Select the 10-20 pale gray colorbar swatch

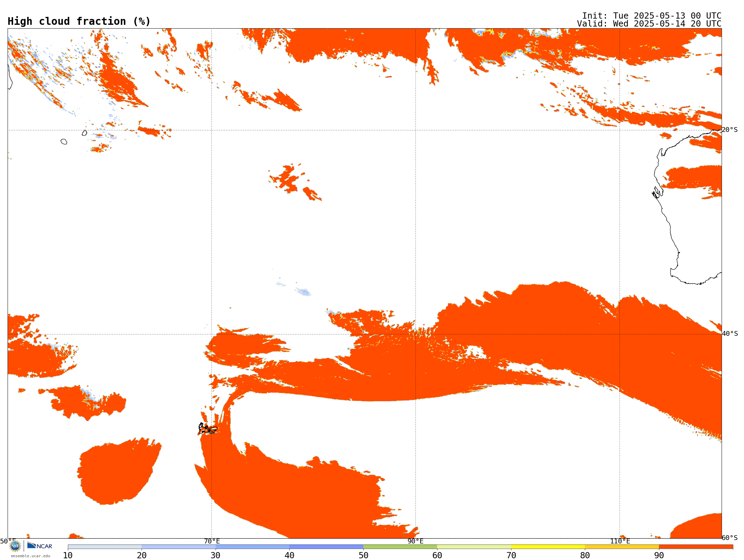(x=105, y=547)
